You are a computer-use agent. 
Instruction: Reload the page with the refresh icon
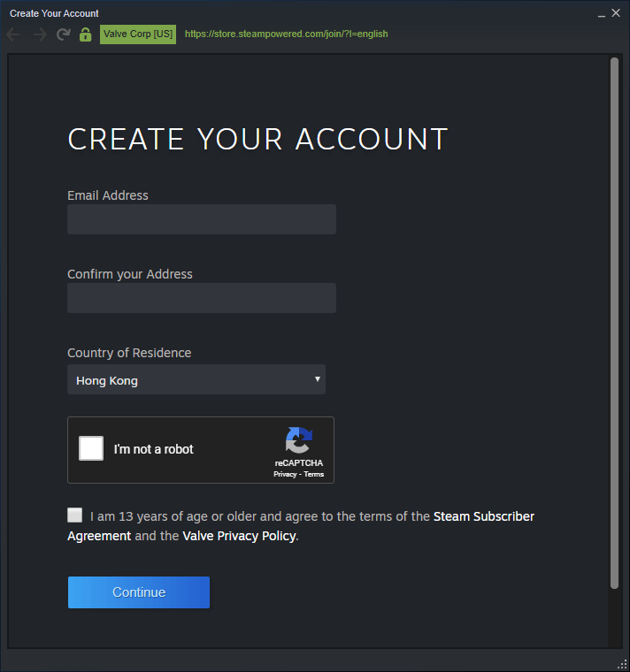(64, 34)
